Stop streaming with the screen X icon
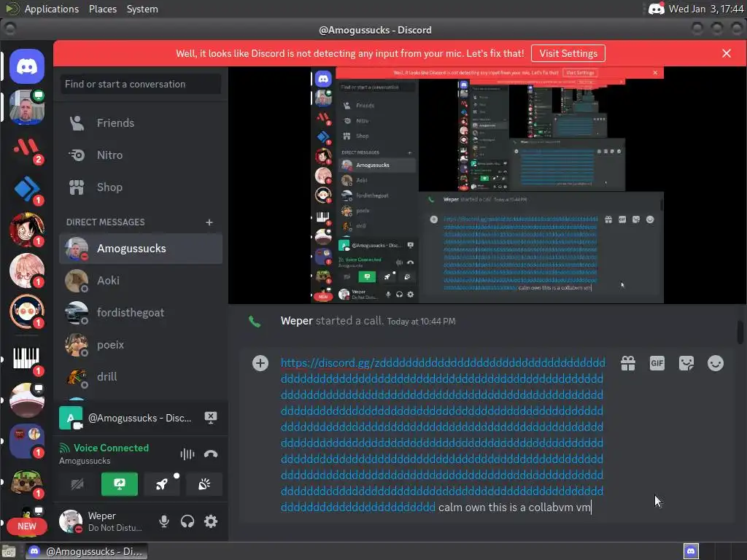Viewport: 747px width, 560px height. (x=211, y=418)
